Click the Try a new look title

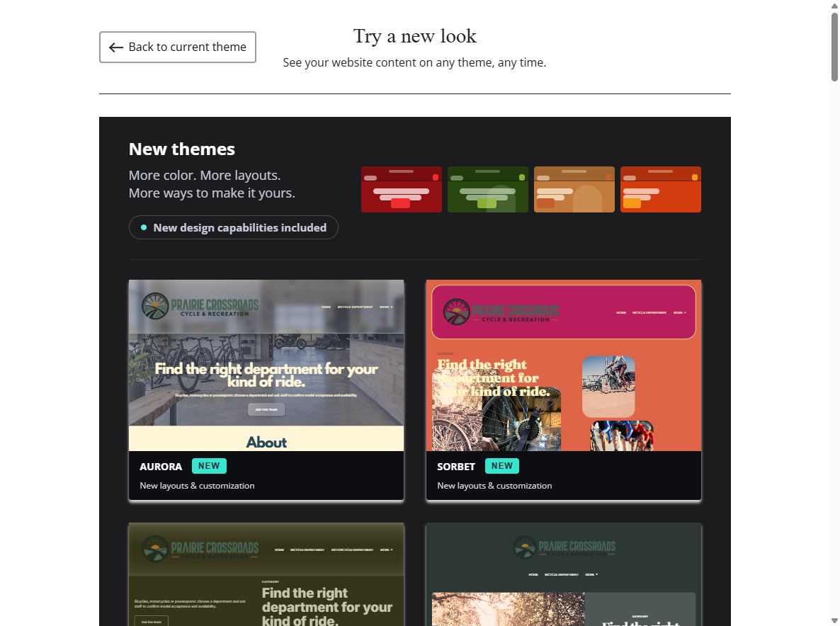click(x=414, y=36)
